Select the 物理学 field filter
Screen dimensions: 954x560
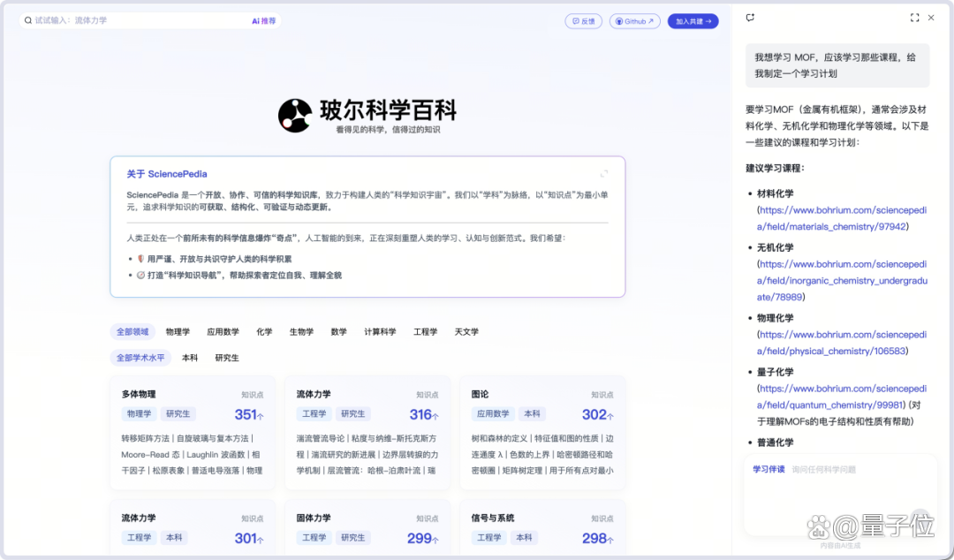coord(178,332)
